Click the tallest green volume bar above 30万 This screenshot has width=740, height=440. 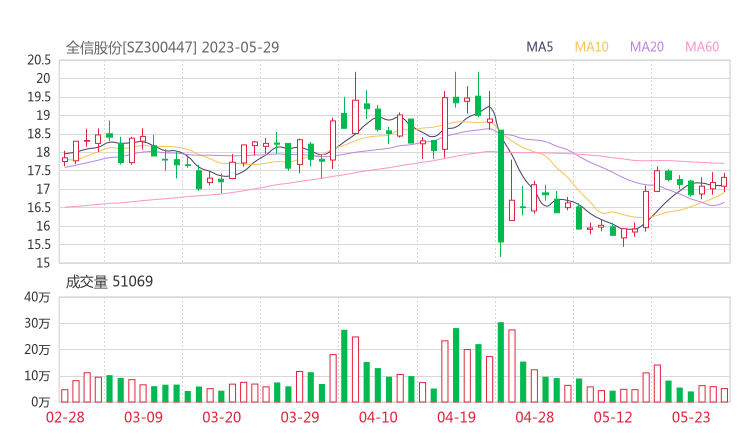pos(501,362)
